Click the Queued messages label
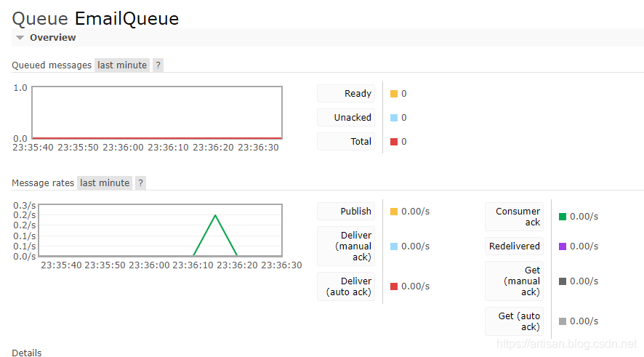Screen dimensions: 644x357 (52, 65)
